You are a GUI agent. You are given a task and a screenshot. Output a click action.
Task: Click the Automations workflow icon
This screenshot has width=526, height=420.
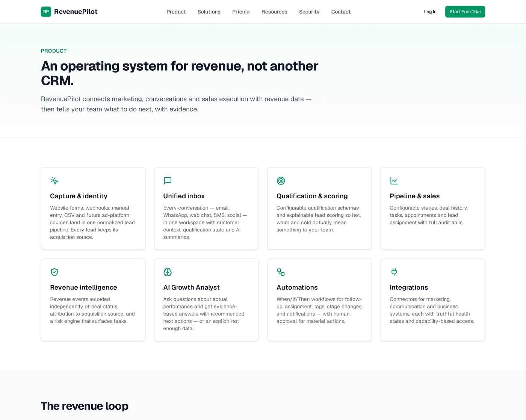pyautogui.click(x=281, y=272)
